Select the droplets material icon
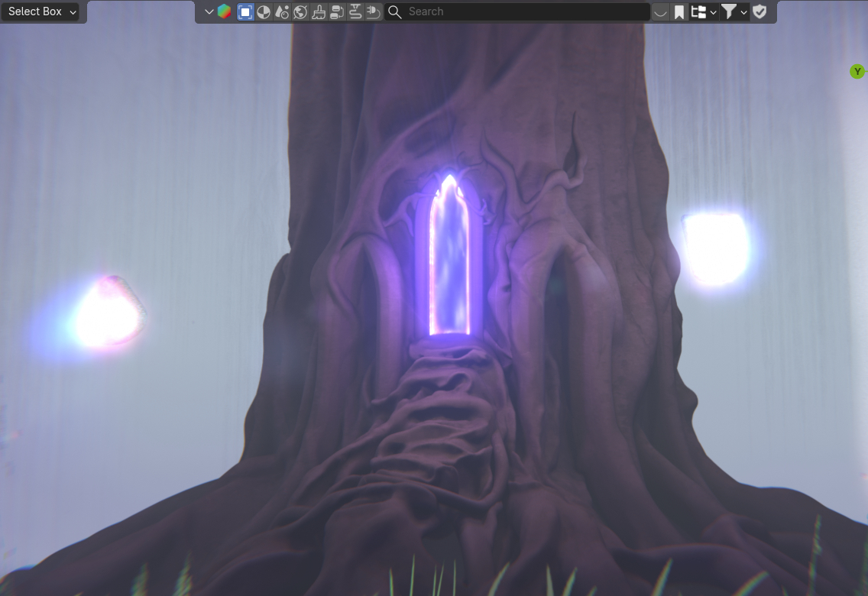 click(282, 11)
